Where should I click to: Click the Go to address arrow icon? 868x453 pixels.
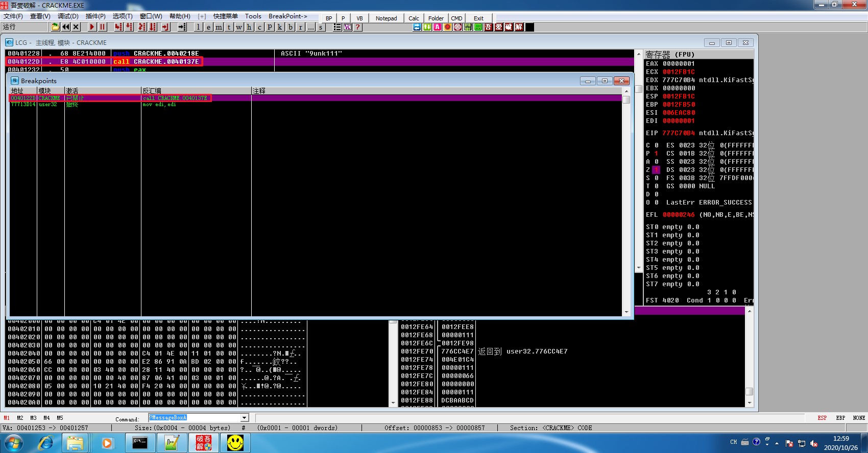(182, 27)
